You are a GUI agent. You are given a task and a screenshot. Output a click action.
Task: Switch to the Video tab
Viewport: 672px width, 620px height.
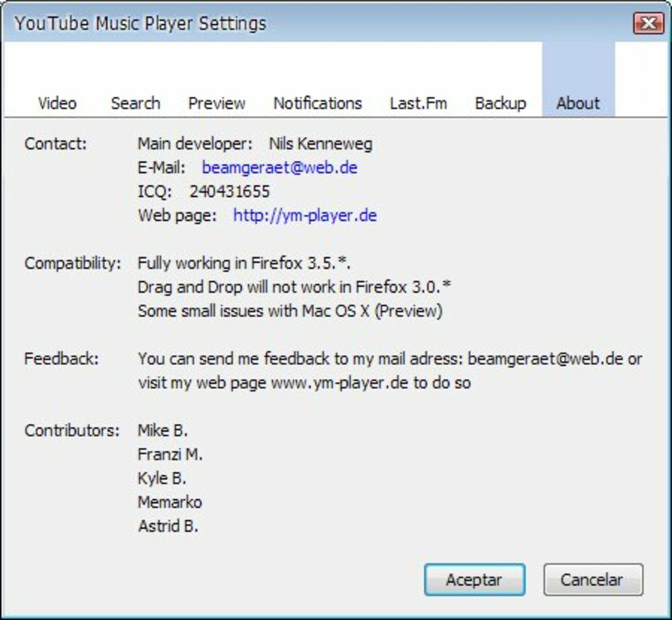pyautogui.click(x=57, y=103)
